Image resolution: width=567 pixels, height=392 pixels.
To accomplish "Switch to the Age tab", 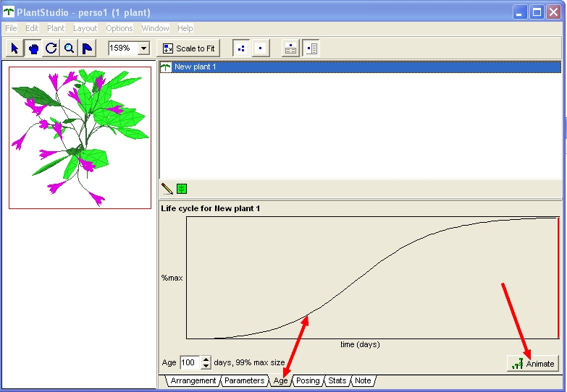I will tap(281, 381).
